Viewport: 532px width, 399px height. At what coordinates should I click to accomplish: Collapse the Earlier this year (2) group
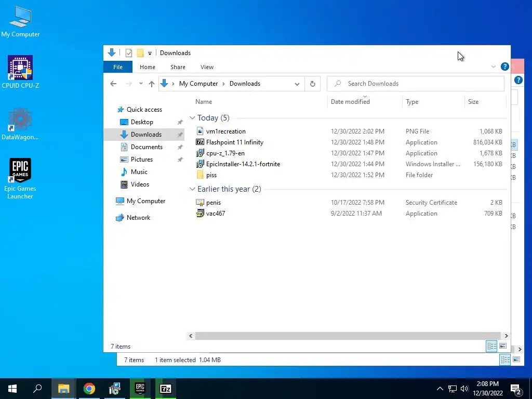[192, 189]
